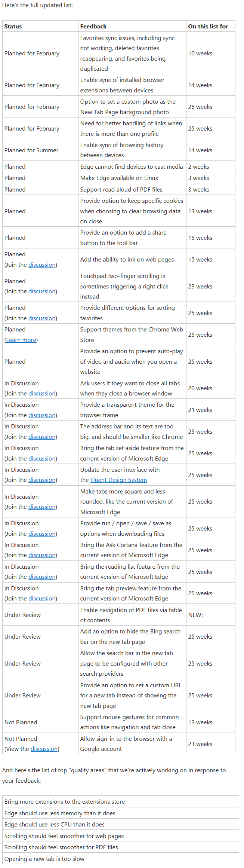Join discussion about the tab preview feature
This screenshot has width=244, height=868.
pos(42,599)
